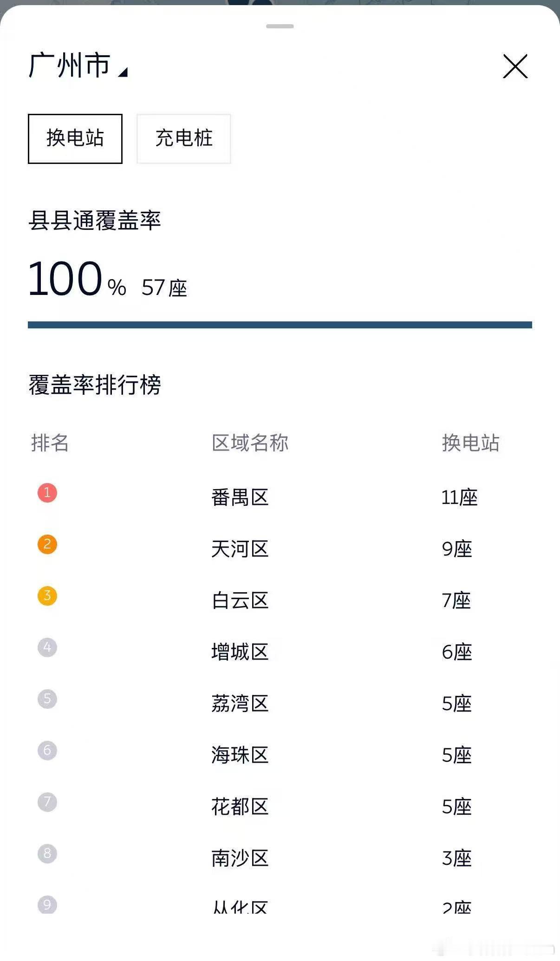Switch to the 充电桩 tab

click(x=184, y=138)
